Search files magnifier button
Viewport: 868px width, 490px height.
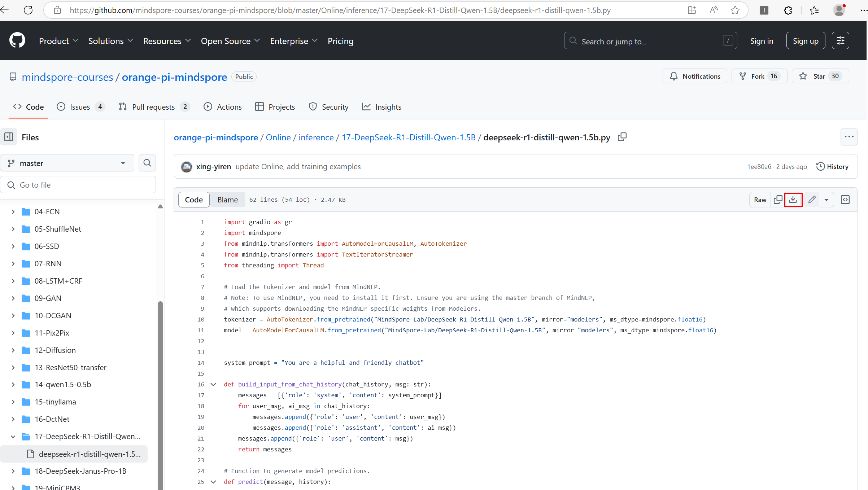[x=147, y=163]
